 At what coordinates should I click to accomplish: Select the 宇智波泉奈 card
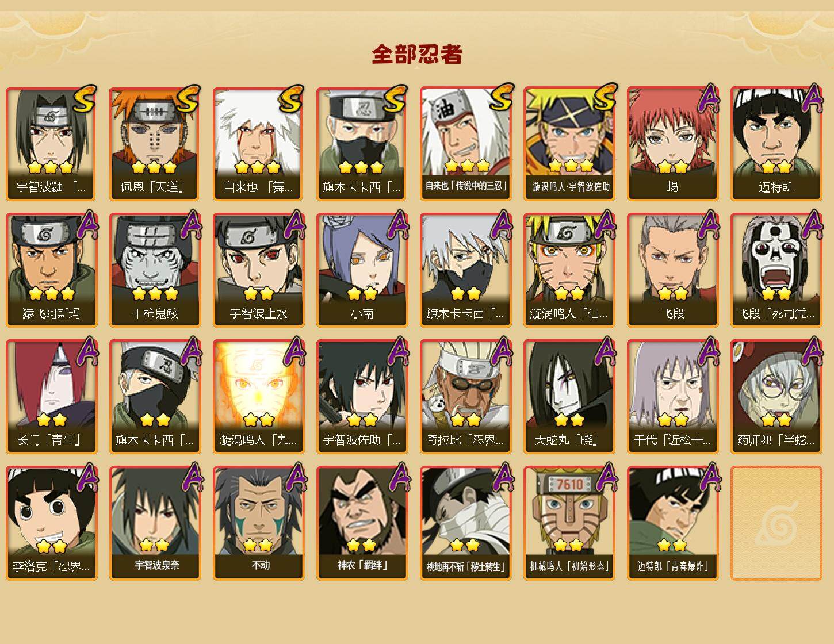tap(155, 523)
